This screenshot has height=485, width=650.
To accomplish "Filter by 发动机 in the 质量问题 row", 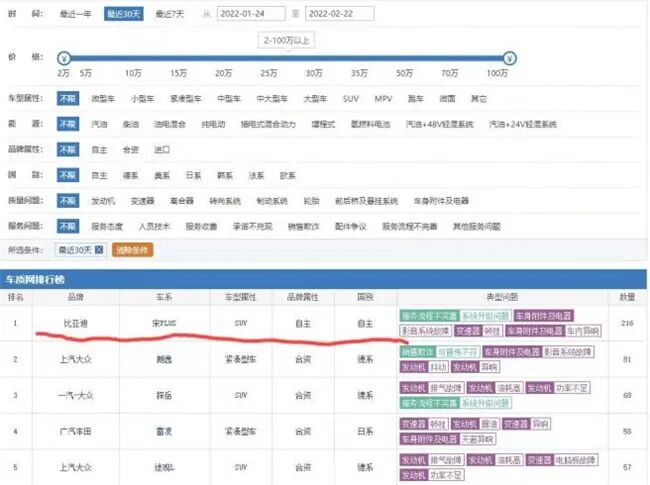I will (103, 201).
